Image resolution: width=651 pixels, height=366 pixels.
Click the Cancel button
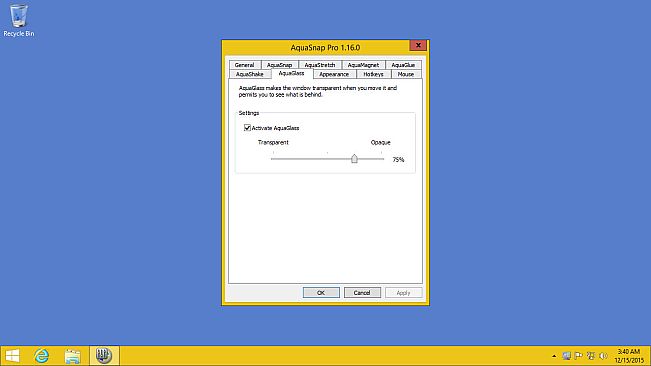pyautogui.click(x=362, y=293)
